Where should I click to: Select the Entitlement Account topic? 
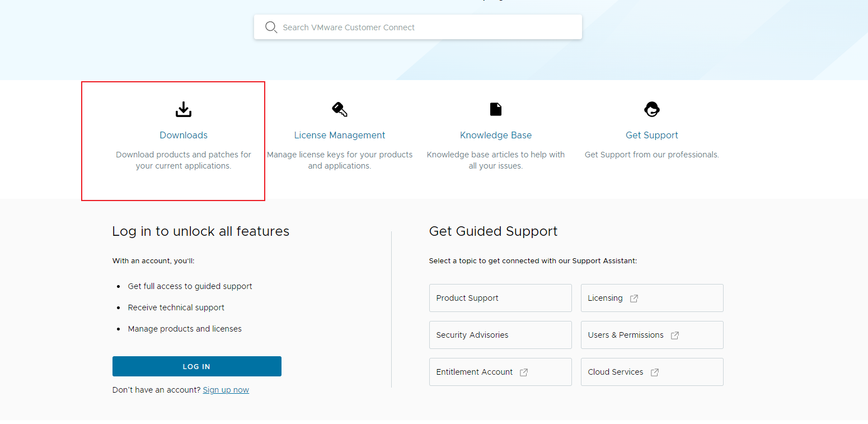[x=500, y=372]
